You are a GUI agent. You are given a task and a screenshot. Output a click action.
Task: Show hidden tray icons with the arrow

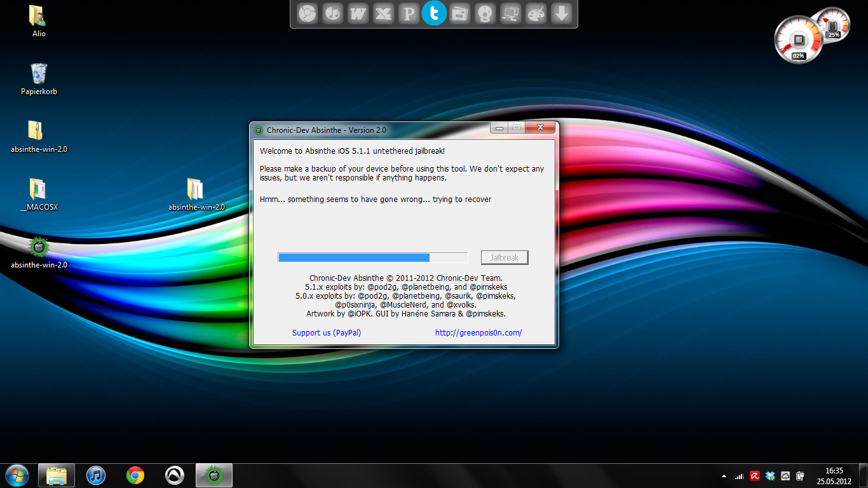tap(724, 475)
